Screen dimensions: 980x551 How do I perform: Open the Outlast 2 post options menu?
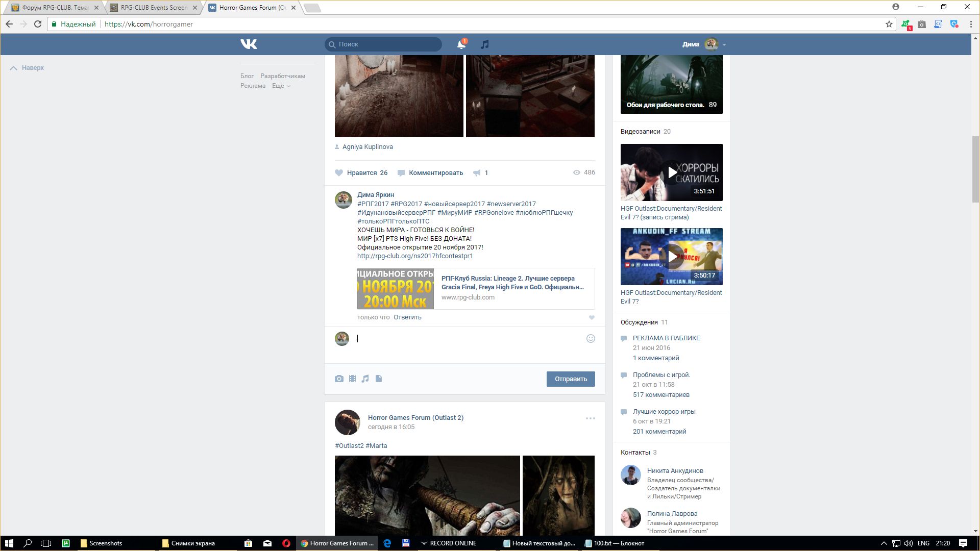590,418
